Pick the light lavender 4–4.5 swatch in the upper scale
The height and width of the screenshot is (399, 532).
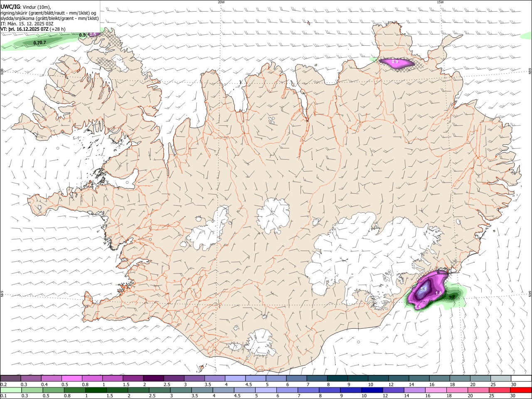tap(235, 378)
